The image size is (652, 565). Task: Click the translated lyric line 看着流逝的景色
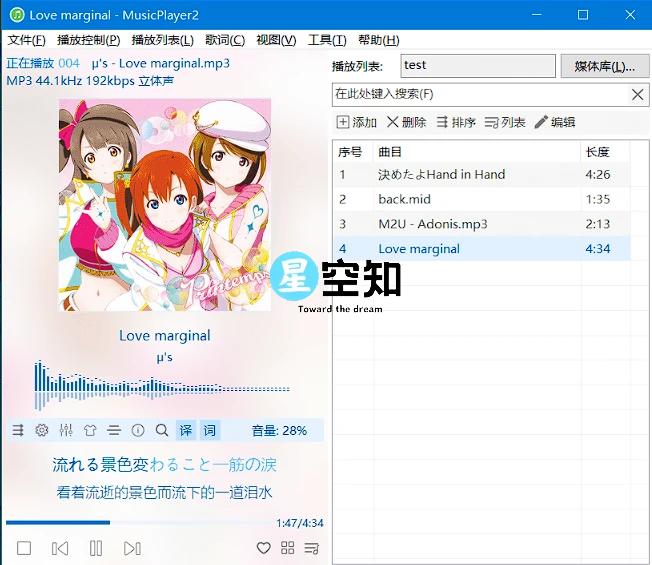[x=164, y=493]
